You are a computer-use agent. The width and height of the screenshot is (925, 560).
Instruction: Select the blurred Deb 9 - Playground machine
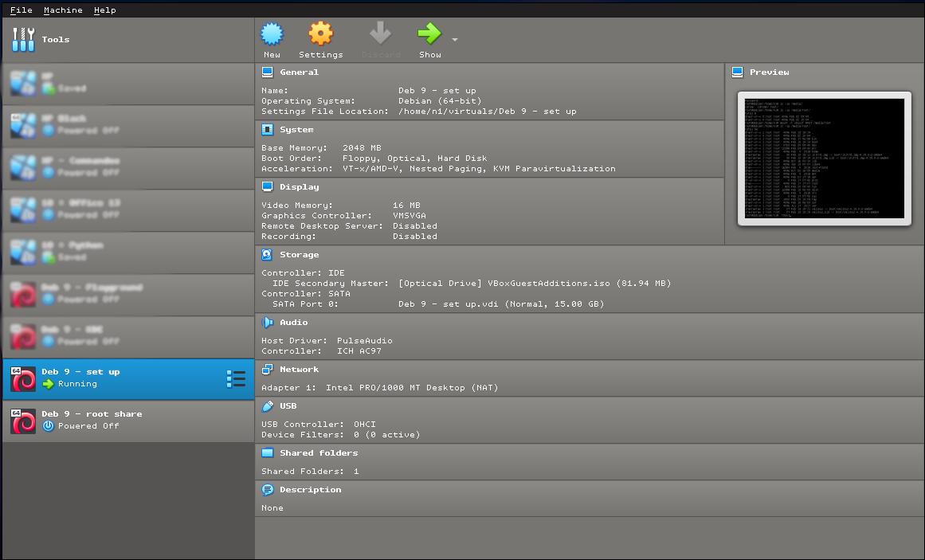coord(128,295)
